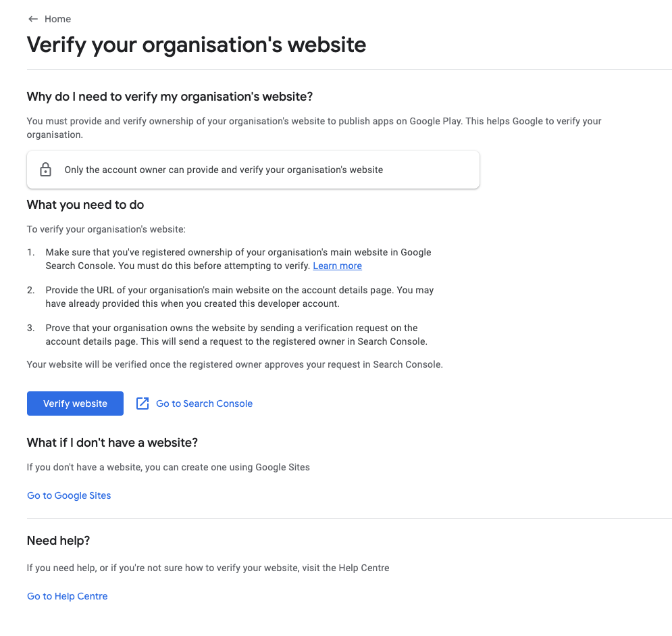This screenshot has height=636, width=672.
Task: Click the 'Need help?' heading
Action: click(x=58, y=541)
